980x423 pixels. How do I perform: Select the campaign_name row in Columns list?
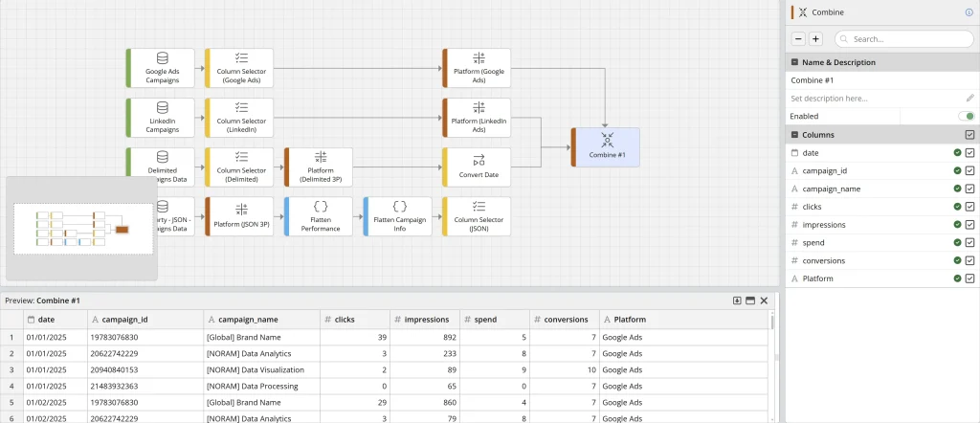(882, 189)
